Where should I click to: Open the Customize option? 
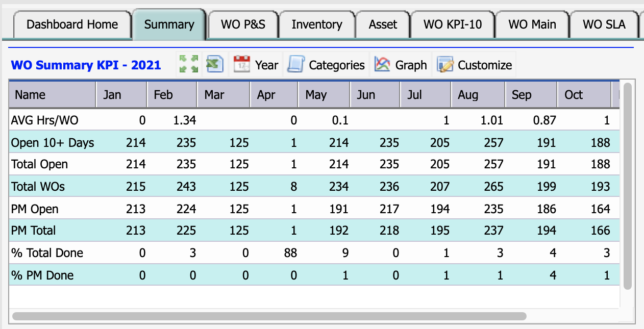(475, 65)
